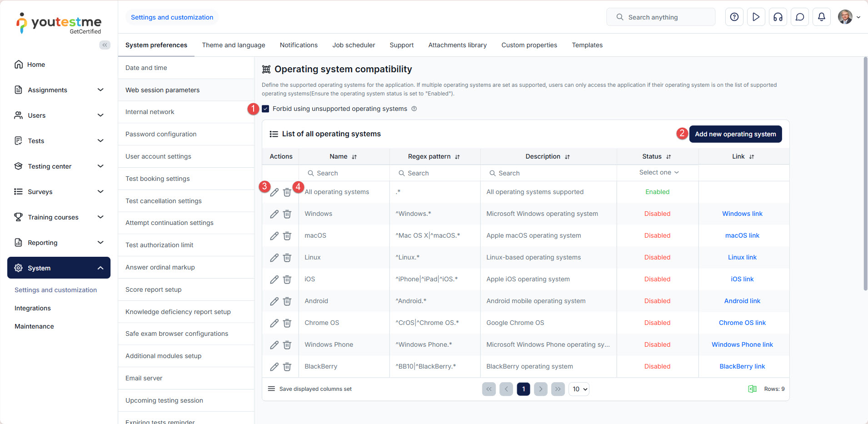This screenshot has width=868, height=424.
Task: Click the notifications bell icon
Action: tap(822, 17)
